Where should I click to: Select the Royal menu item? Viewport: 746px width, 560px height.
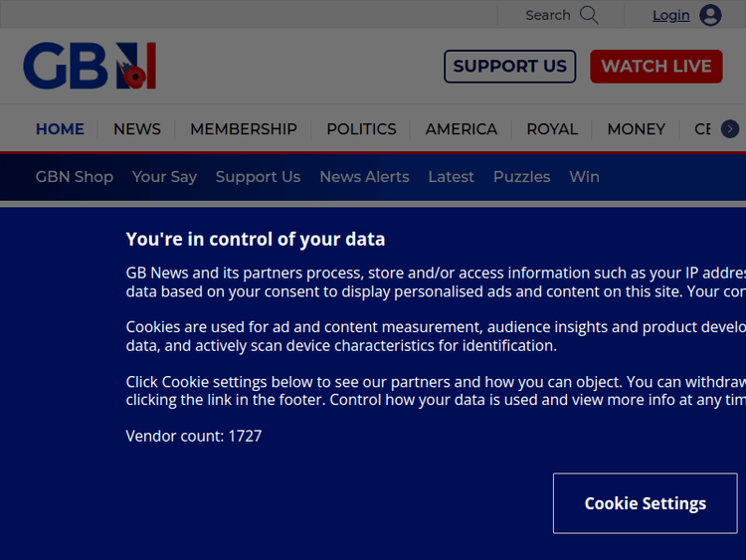552,129
